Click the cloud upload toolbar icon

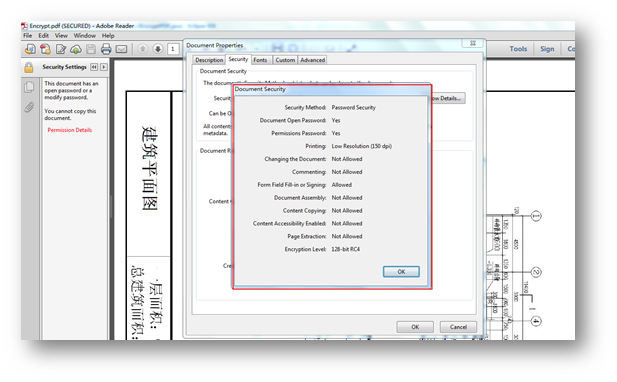click(x=76, y=49)
